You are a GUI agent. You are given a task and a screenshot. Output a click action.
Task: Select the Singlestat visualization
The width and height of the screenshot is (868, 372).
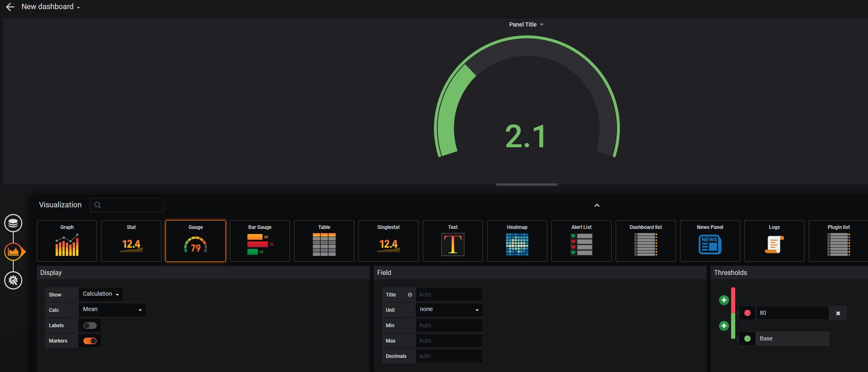pos(388,241)
